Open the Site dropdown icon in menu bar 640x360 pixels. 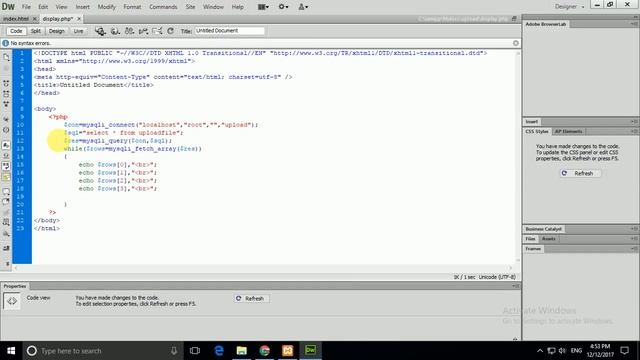pos(303,7)
